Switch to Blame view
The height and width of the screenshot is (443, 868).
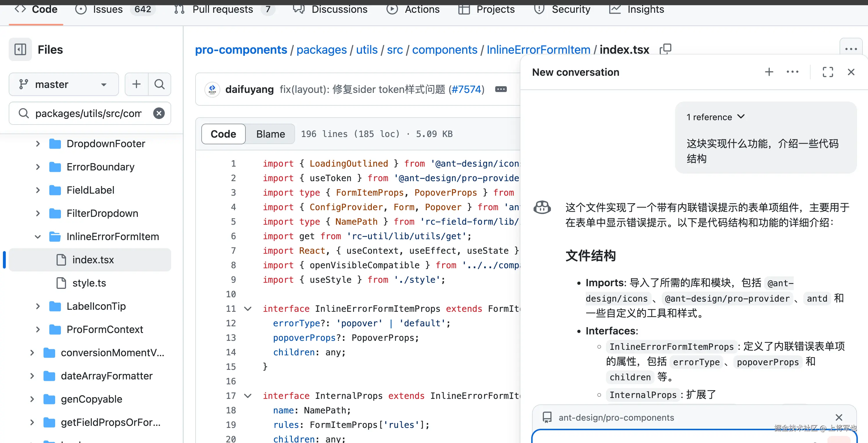(270, 134)
